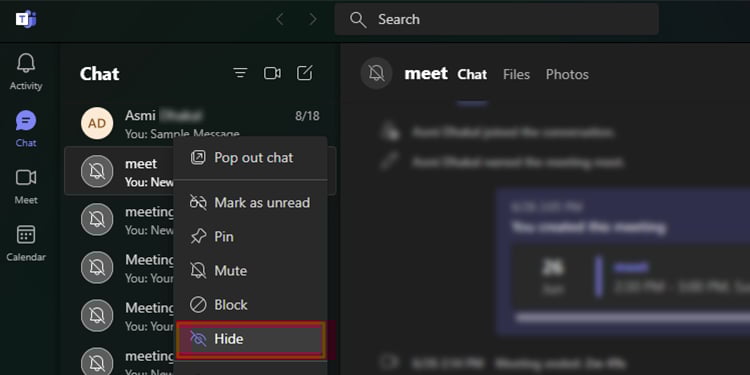Start a Meet now video call
This screenshot has width=750, height=375.
(272, 73)
